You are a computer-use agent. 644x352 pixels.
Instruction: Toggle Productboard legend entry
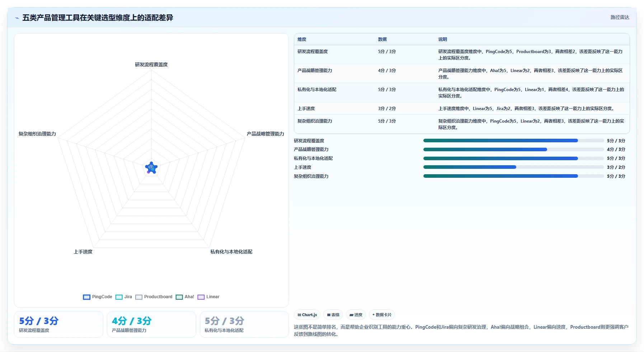pos(154,297)
